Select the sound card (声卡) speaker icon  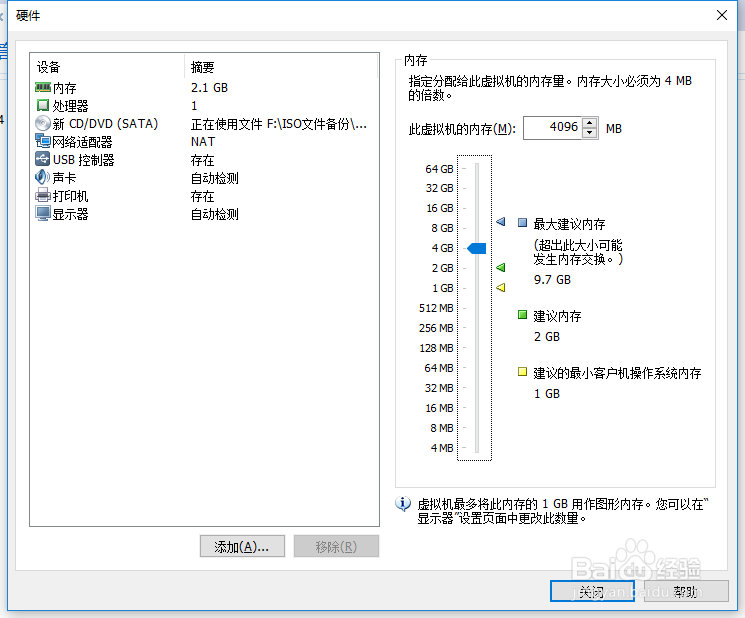coord(42,177)
